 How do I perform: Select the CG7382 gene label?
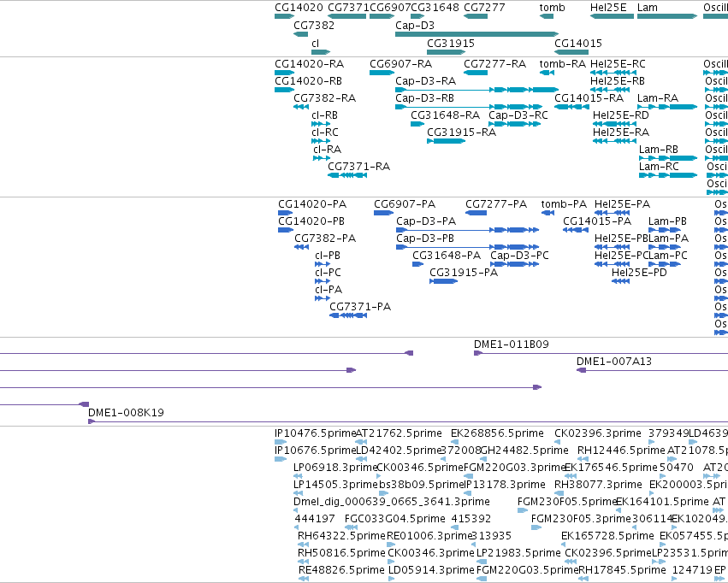point(314,25)
